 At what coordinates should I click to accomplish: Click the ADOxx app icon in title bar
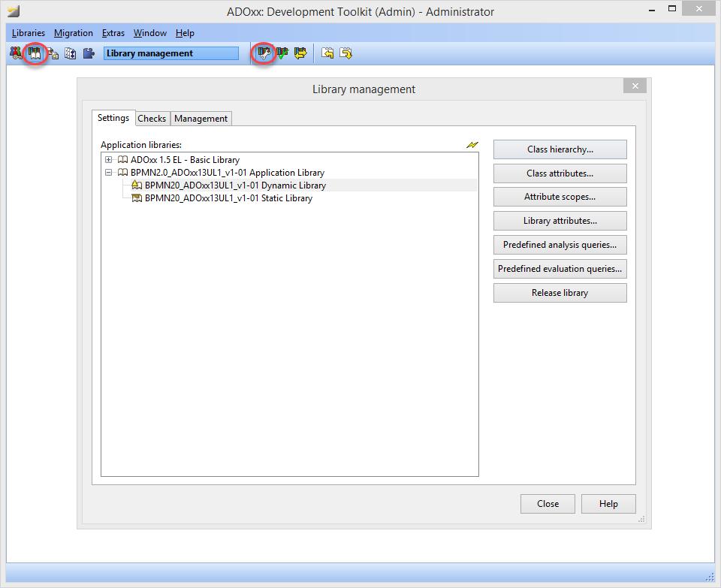14,11
